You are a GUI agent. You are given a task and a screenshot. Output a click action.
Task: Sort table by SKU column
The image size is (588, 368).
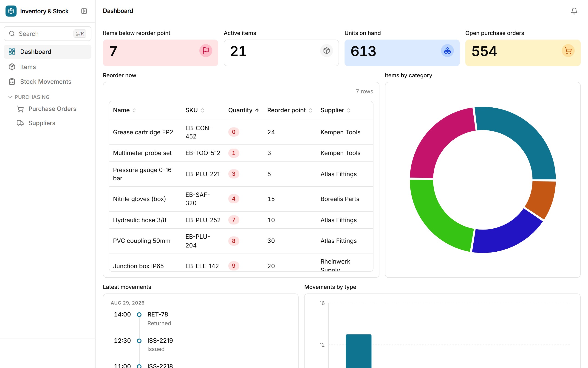[195, 110]
